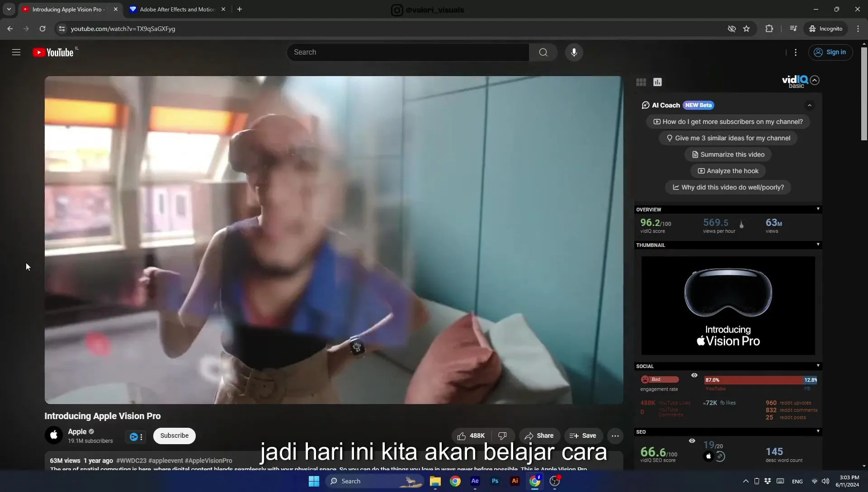This screenshot has width=868, height=492.
Task: Collapse the Thumbnail section arrow
Action: pyautogui.click(x=818, y=245)
